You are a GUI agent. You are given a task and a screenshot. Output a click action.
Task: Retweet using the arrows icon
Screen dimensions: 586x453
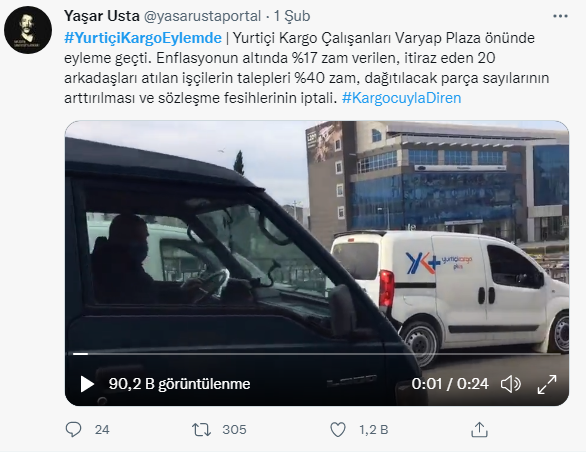[x=201, y=429]
